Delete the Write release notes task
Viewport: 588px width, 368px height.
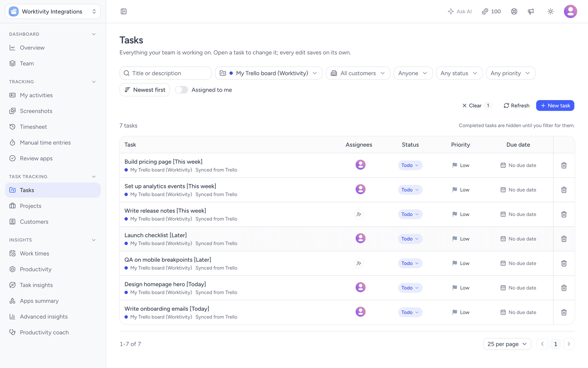coord(564,214)
